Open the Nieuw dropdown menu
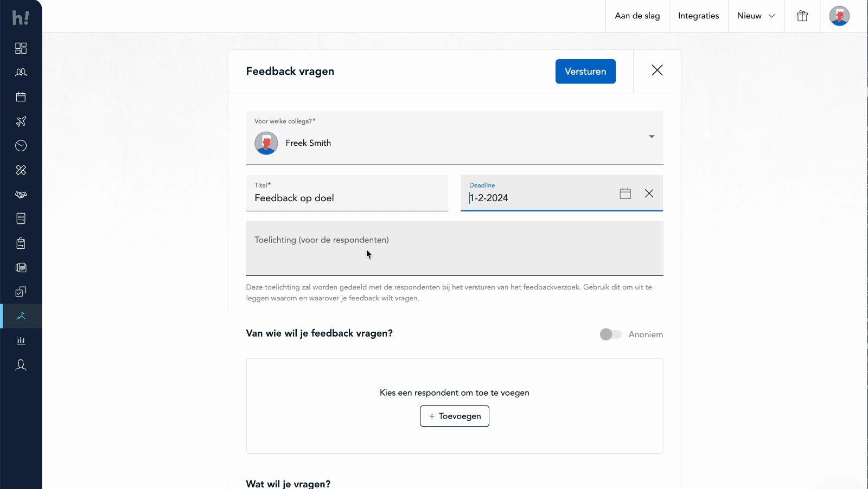868x489 pixels. [x=756, y=16]
